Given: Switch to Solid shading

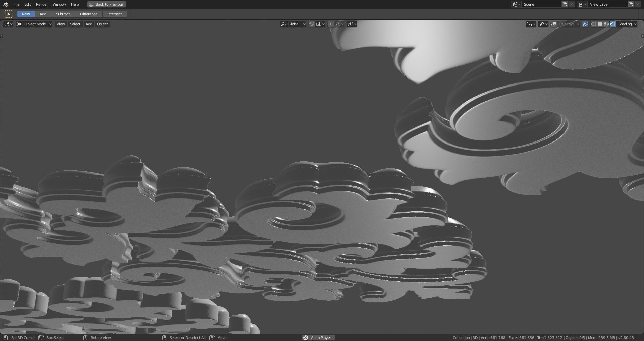Looking at the screenshot, I should (600, 24).
